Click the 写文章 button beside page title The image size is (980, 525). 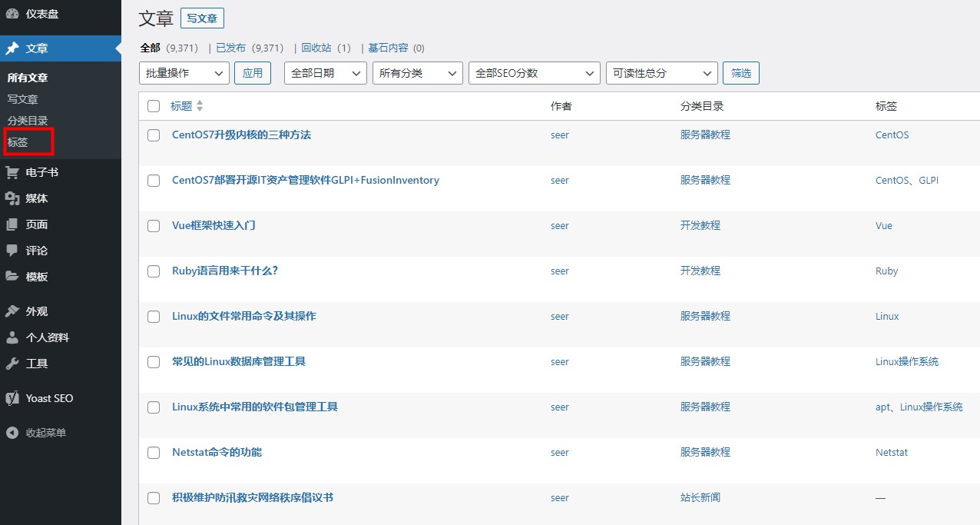[202, 18]
